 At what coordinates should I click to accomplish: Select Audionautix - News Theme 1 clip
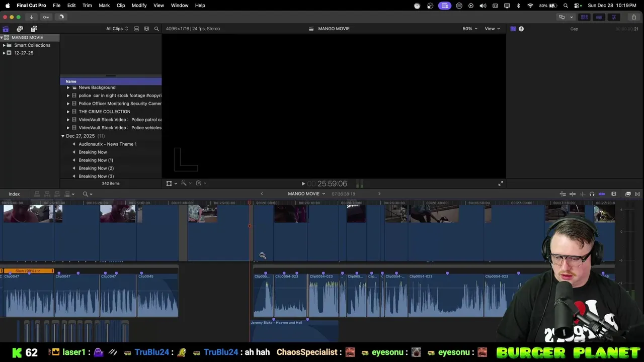tap(108, 144)
